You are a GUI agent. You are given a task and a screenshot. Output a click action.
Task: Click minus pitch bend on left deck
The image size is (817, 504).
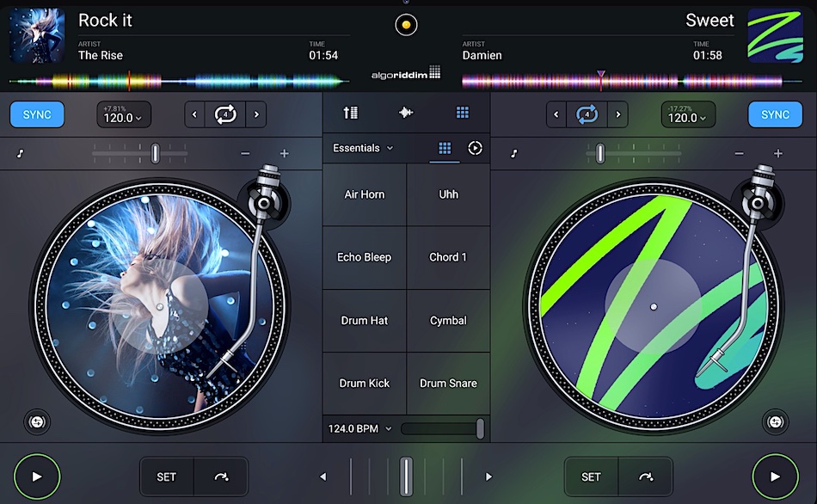[x=245, y=153]
